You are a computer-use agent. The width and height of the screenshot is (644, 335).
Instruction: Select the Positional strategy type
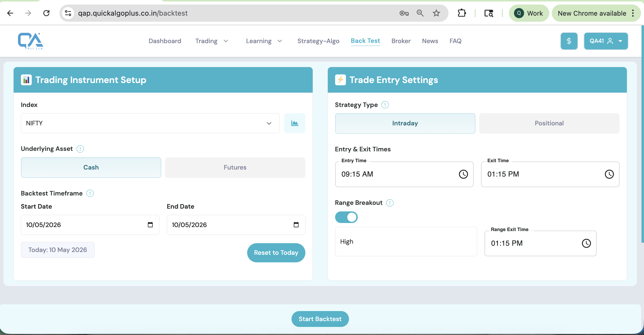549,123
